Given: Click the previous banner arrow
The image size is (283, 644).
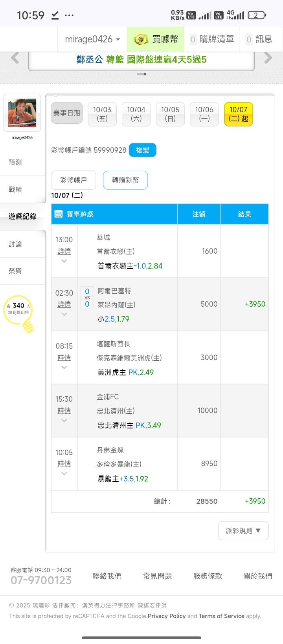Looking at the screenshot, I should coord(15,58).
